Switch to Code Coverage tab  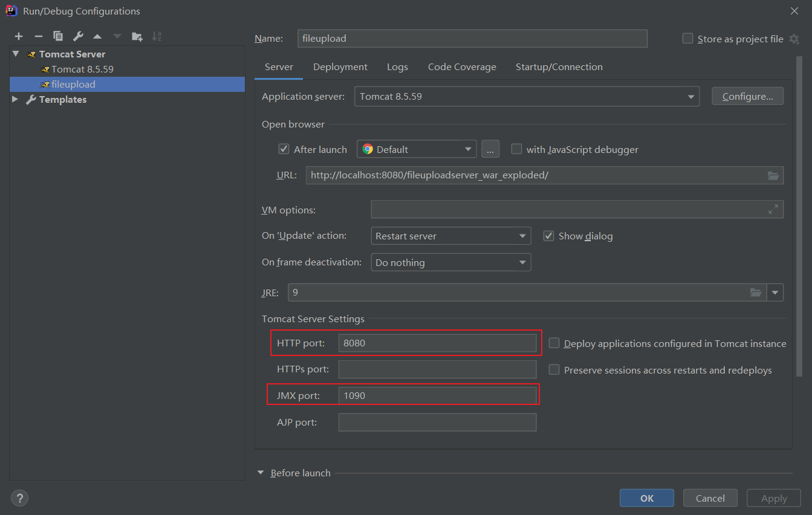point(462,67)
